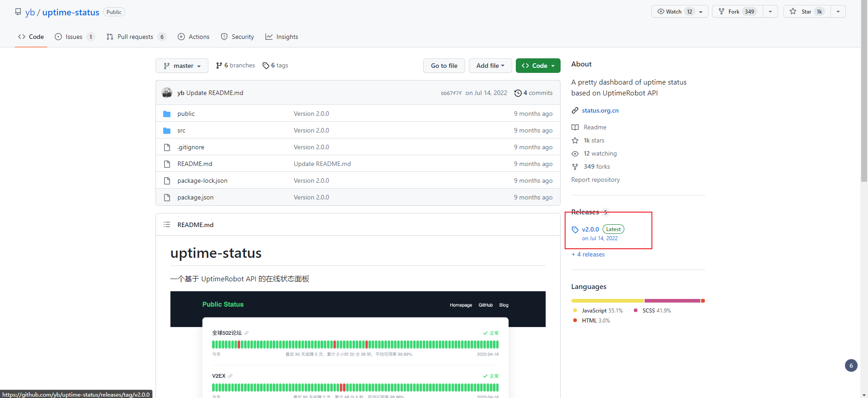
Task: Open commit hash bb67f7f
Action: click(x=451, y=93)
